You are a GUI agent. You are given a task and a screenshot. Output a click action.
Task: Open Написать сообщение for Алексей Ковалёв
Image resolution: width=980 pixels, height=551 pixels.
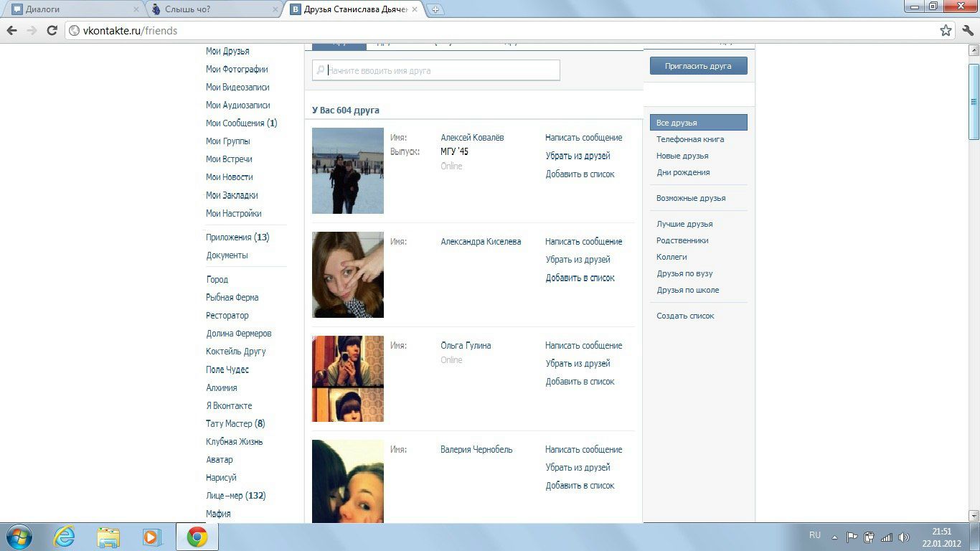pyautogui.click(x=583, y=137)
